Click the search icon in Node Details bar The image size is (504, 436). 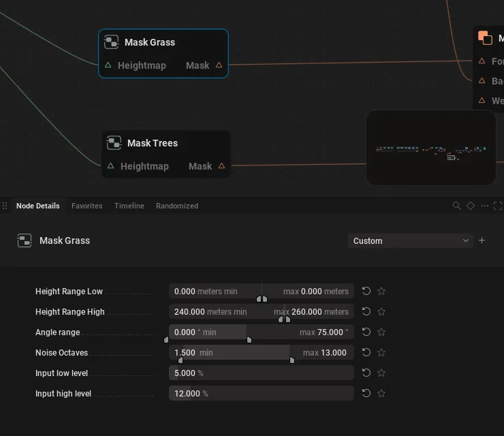[456, 206]
